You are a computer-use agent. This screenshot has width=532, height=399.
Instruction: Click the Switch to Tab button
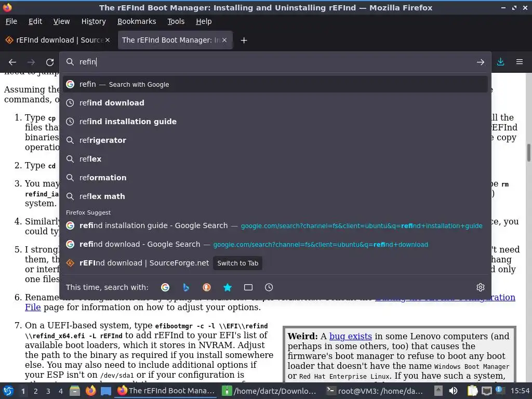[237, 263]
